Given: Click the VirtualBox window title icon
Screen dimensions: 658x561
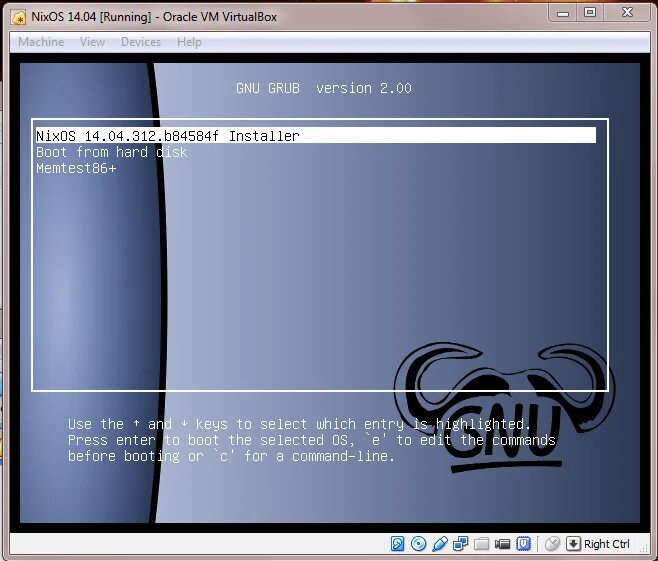Looking at the screenshot, I should click(x=19, y=18).
